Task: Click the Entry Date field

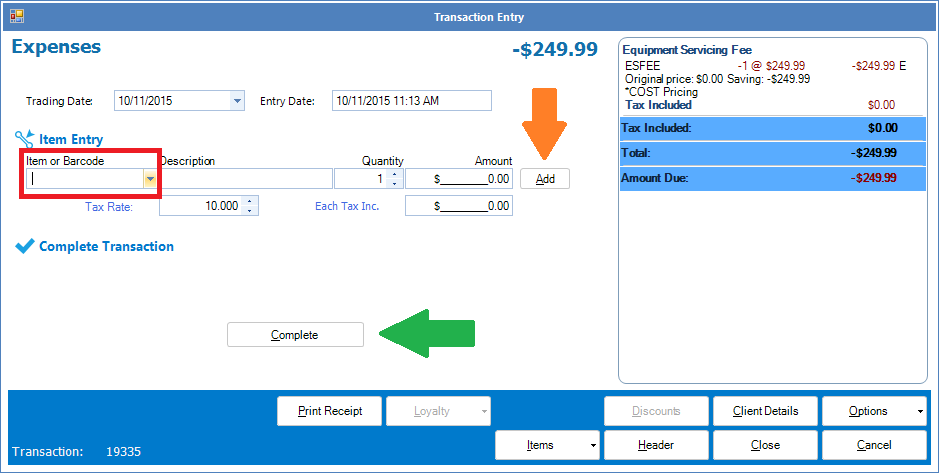Action: click(x=411, y=101)
